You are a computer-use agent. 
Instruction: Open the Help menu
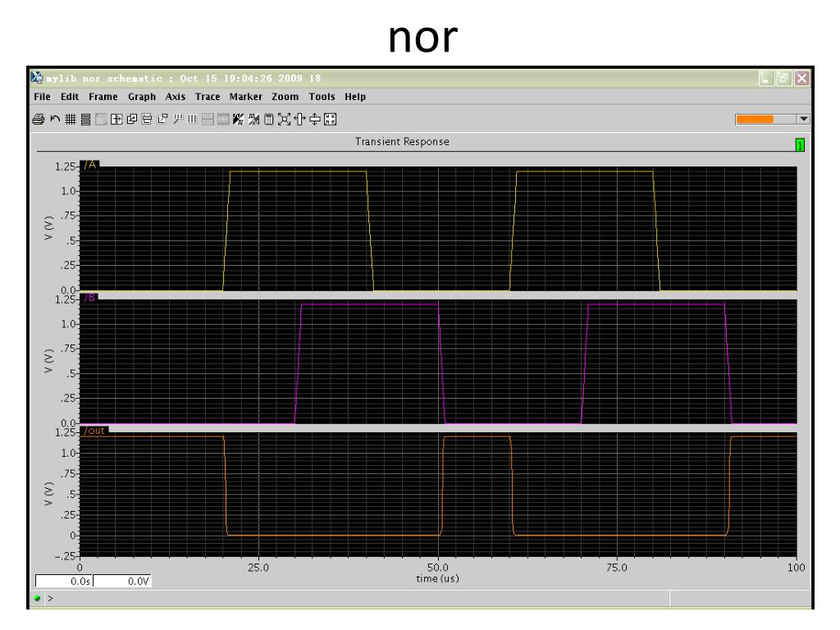pyautogui.click(x=355, y=97)
